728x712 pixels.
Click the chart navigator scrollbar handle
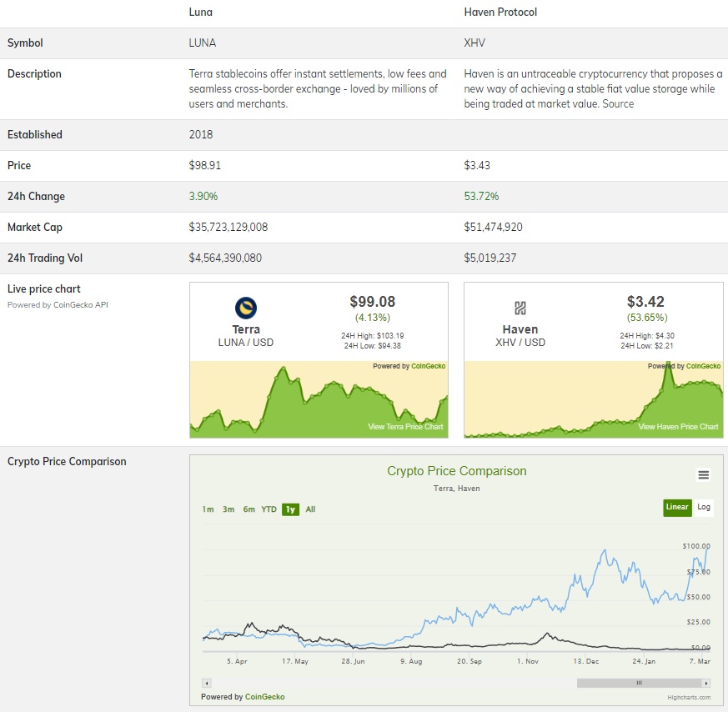click(x=640, y=683)
